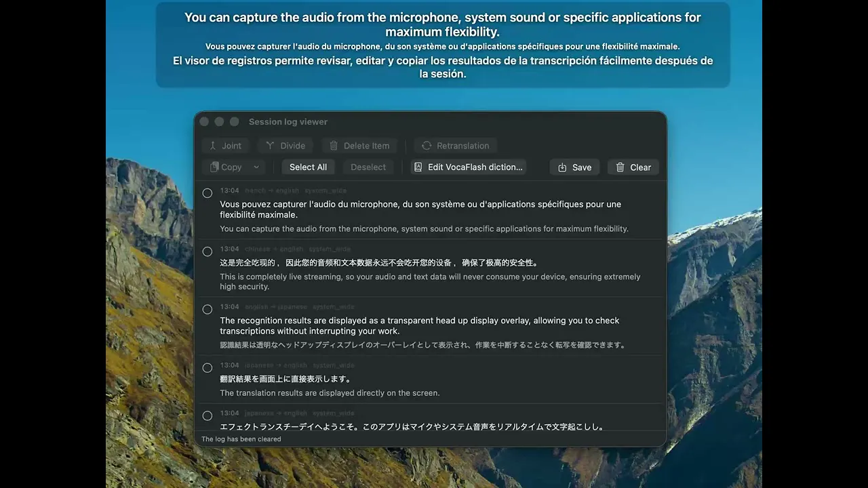Image resolution: width=868 pixels, height=488 pixels.
Task: Select radio circle beside 翻訳結果を画面上に直接表示します
Action: click(x=208, y=367)
